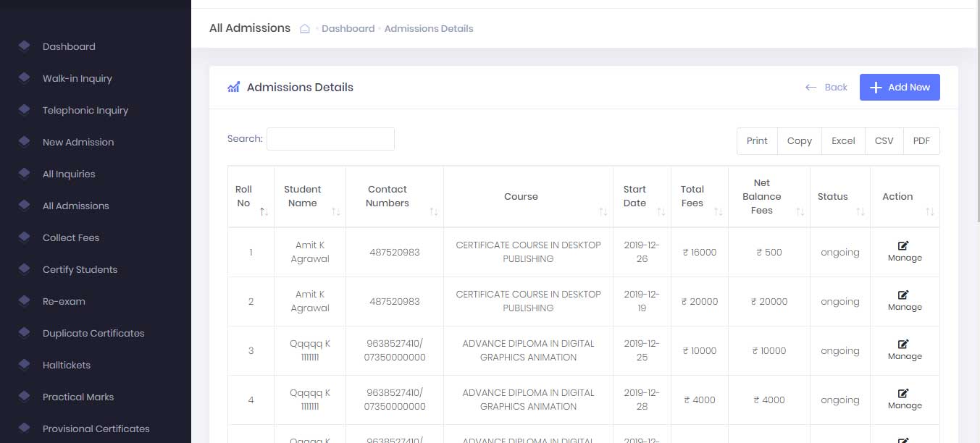Print the admissions table
Screen dimensions: 980x443
pyautogui.click(x=757, y=141)
